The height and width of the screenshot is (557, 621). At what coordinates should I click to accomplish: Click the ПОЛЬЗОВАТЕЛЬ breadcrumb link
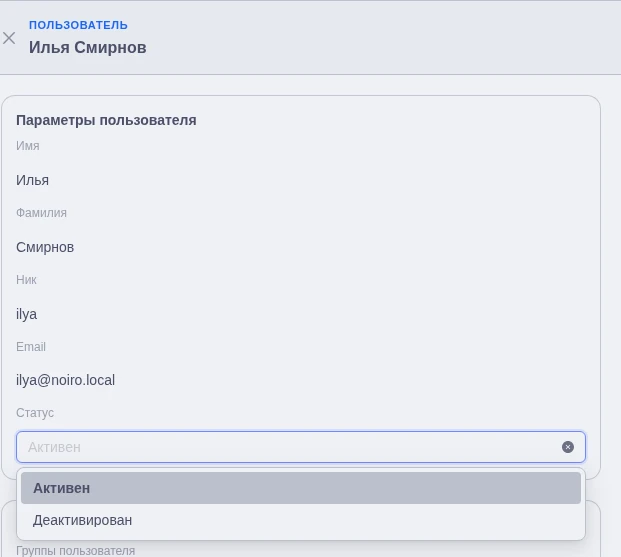click(78, 25)
